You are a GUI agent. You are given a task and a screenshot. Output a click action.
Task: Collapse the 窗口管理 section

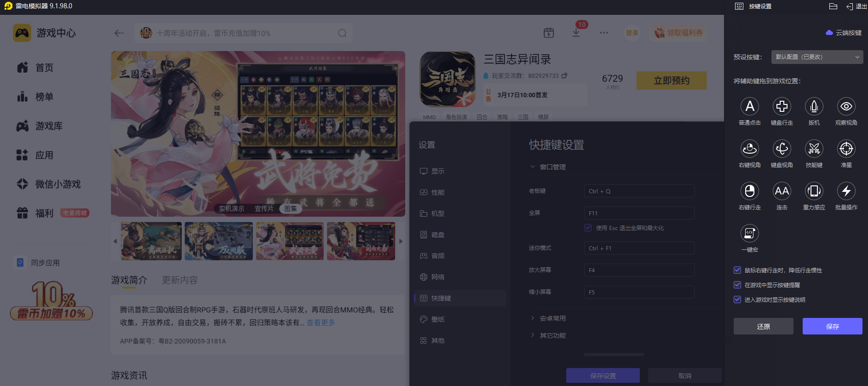click(548, 167)
